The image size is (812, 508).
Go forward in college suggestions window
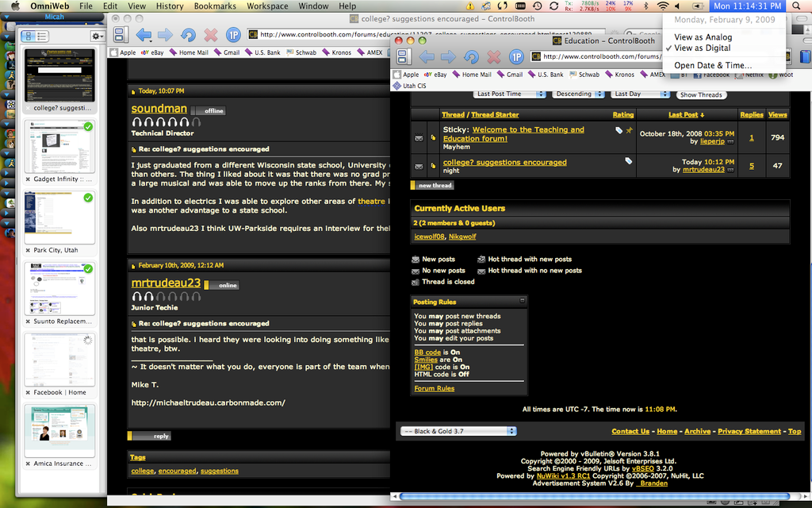pos(165,35)
